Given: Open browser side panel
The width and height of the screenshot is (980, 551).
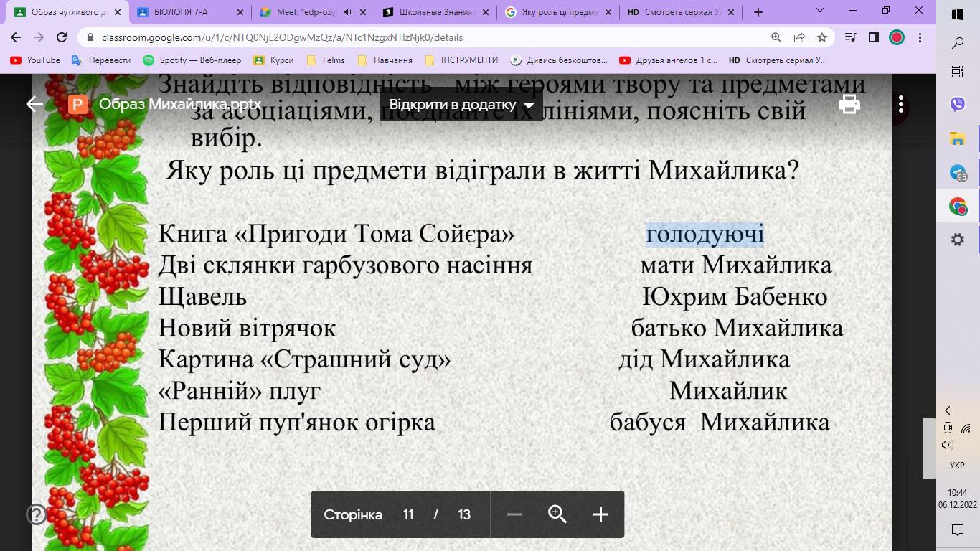Looking at the screenshot, I should pos(873,37).
